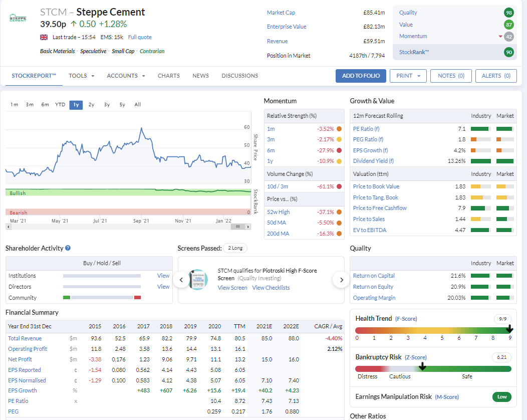Open the News tab

(201, 76)
